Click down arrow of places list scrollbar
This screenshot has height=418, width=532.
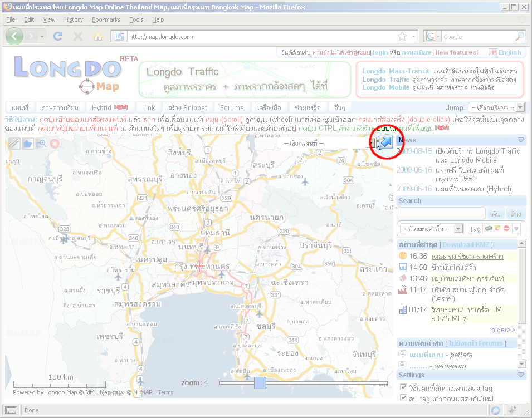[x=522, y=364]
